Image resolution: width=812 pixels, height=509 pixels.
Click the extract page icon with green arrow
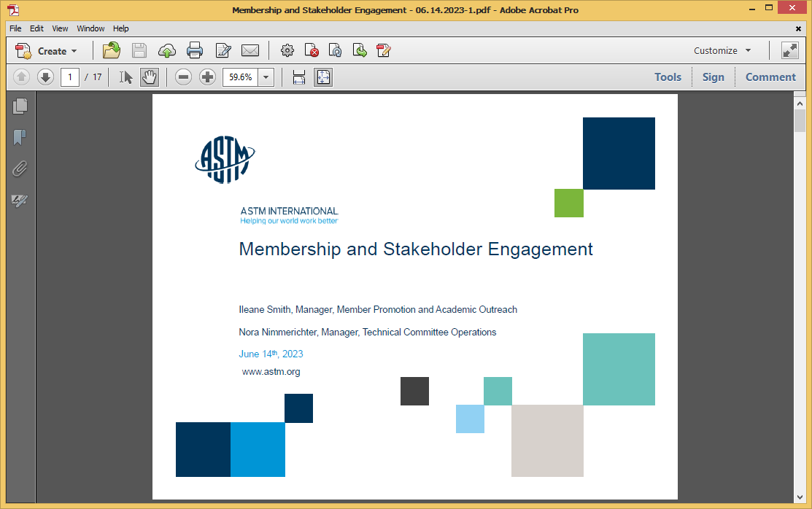pos(360,51)
